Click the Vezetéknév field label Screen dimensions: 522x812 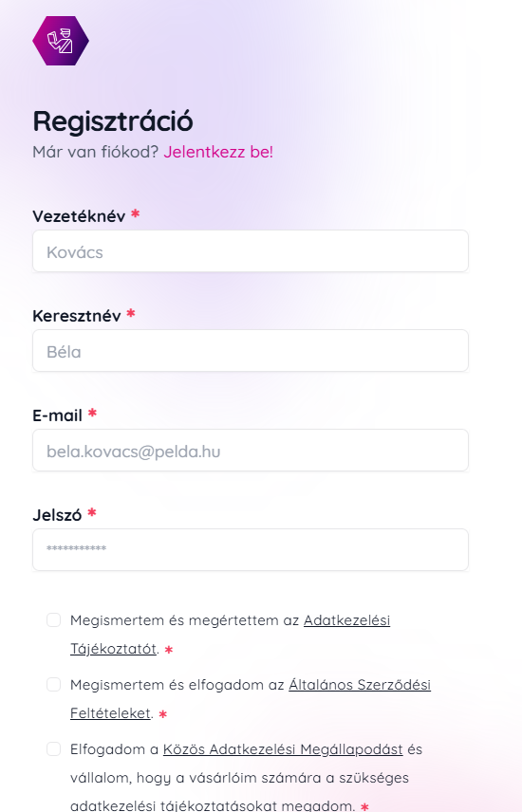tap(79, 216)
